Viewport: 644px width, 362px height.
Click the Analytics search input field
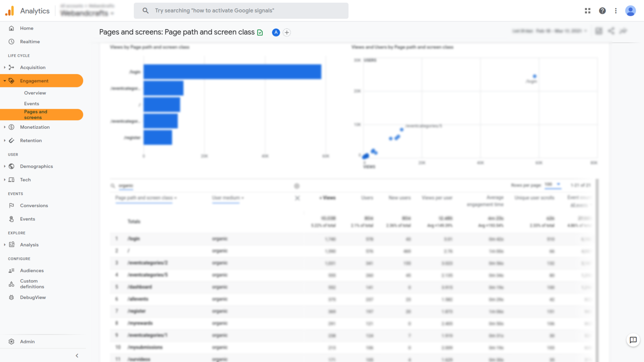coord(241,11)
